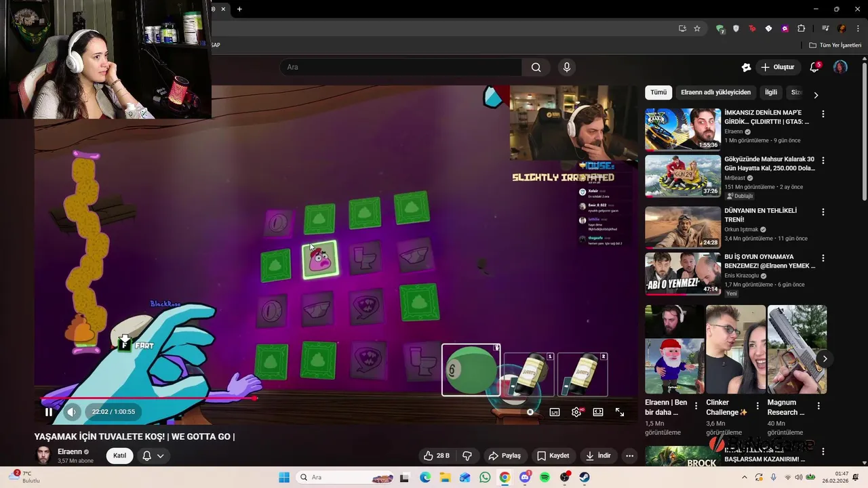Click the sparkle icon beside Oluştur
Screen dimensions: 868x488
[x=746, y=67]
